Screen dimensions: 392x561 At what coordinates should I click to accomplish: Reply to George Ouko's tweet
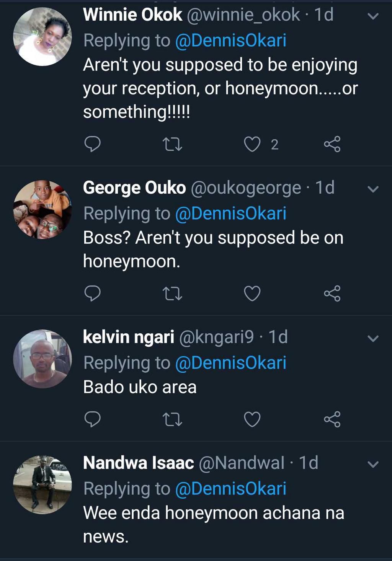pyautogui.click(x=92, y=294)
